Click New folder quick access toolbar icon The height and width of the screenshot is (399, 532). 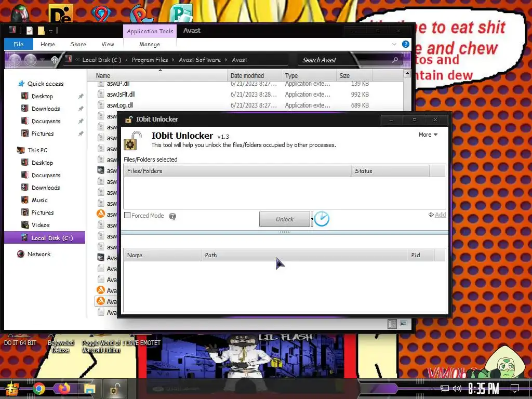click(41, 31)
